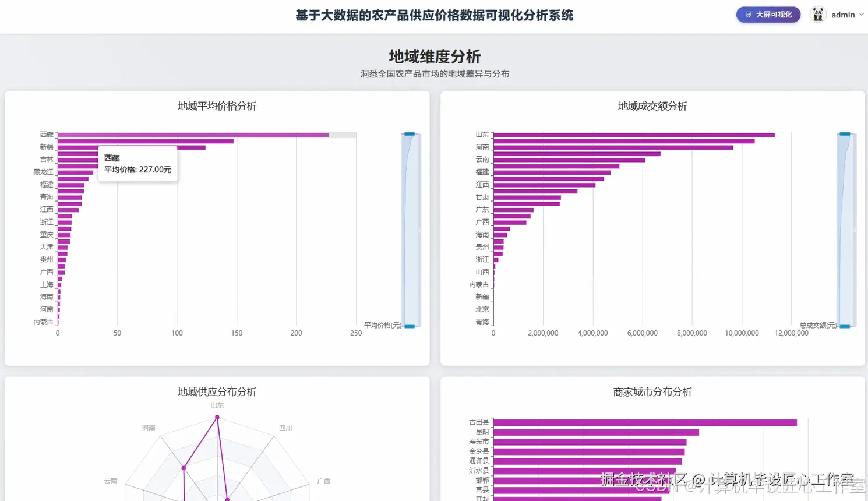Click the 昆明 label in merchant city chart
Image resolution: width=868 pixels, height=501 pixels.
tap(482, 432)
